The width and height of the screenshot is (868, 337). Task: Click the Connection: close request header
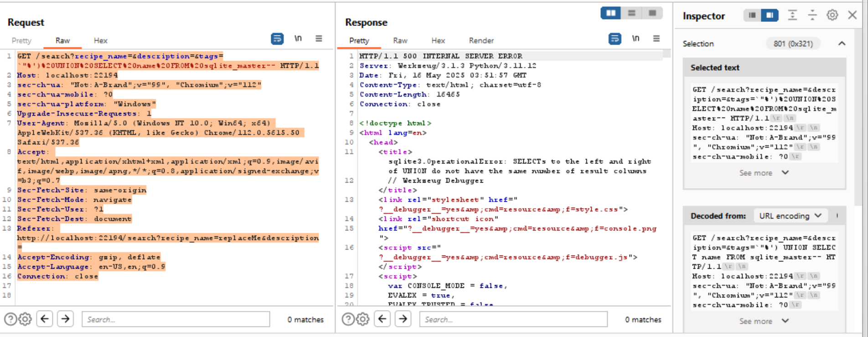pyautogui.click(x=58, y=276)
